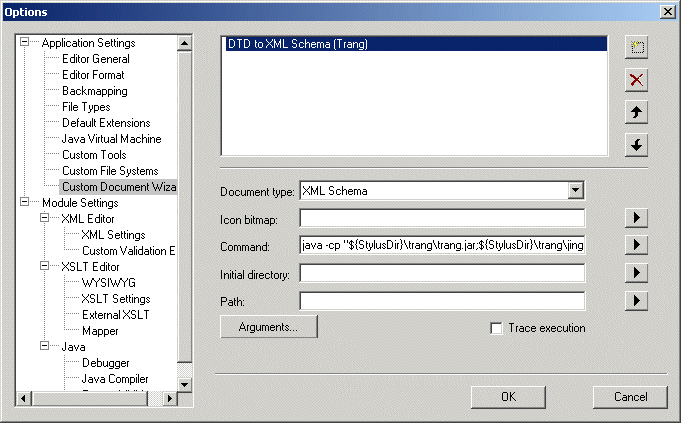Click arrow button beside Initial directory field
Image resolution: width=681 pixels, height=423 pixels.
pos(636,272)
